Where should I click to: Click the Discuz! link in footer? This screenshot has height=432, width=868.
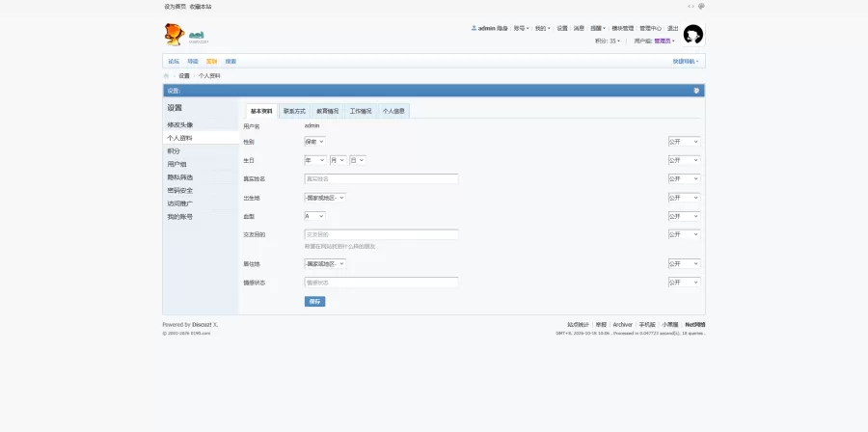203,325
